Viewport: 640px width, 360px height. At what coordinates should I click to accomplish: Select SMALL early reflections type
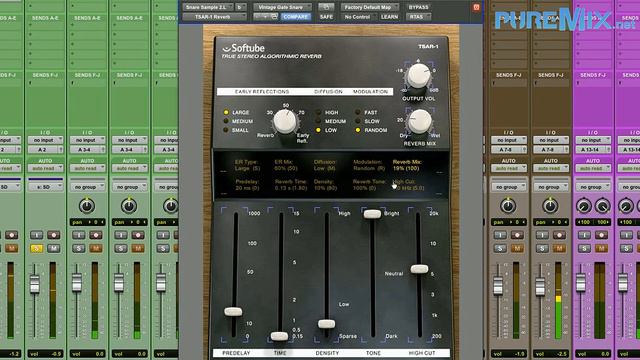pos(236,130)
